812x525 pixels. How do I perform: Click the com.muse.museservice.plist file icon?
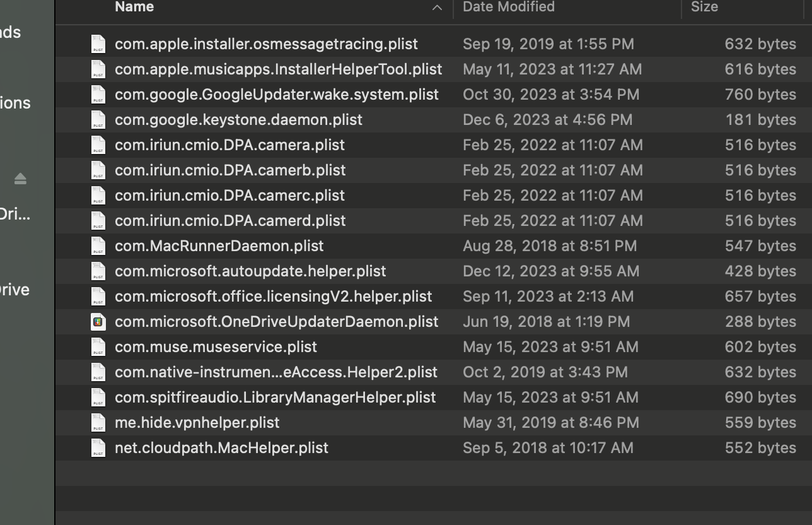tap(98, 347)
